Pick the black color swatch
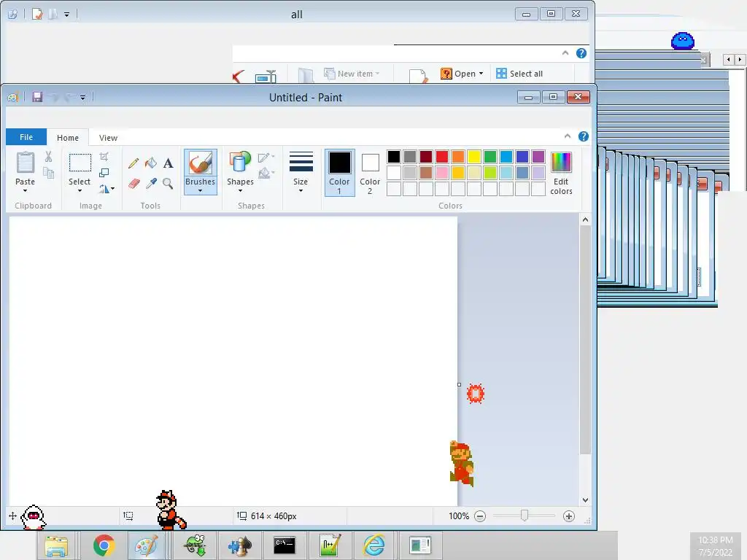 [394, 157]
